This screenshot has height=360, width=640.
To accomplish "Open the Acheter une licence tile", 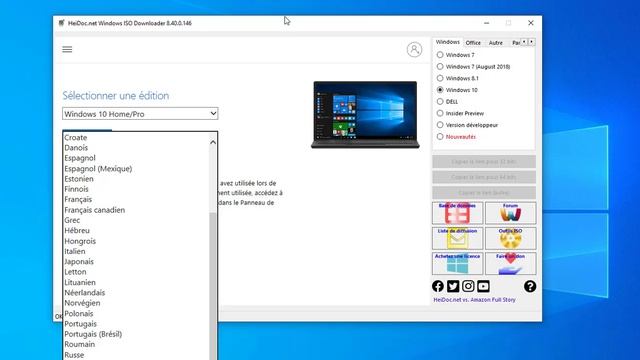I will [457, 263].
